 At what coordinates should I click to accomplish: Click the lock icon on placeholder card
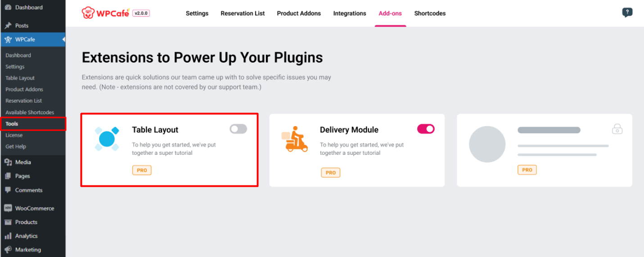click(617, 129)
